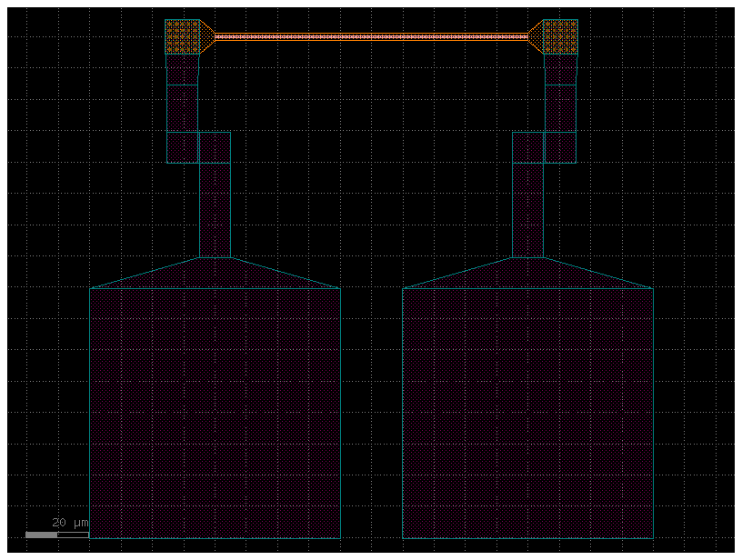Click the left large square bond pad
742x560 pixels.
(x=215, y=414)
